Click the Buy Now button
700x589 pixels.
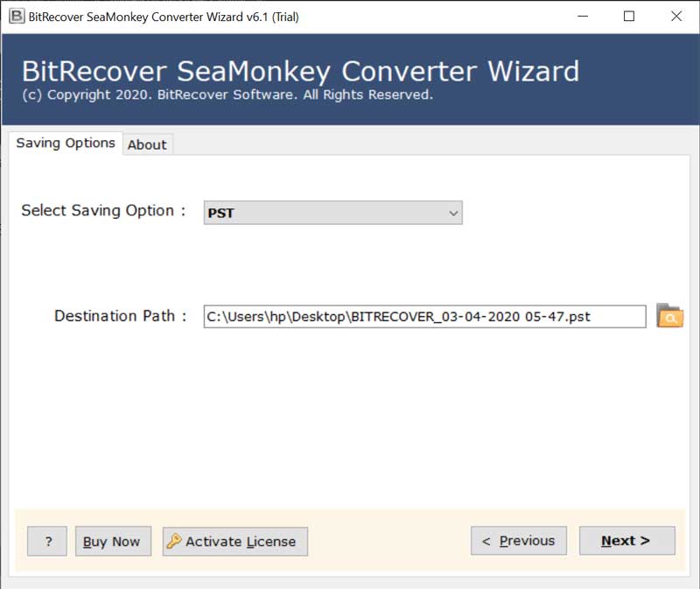coord(113,541)
